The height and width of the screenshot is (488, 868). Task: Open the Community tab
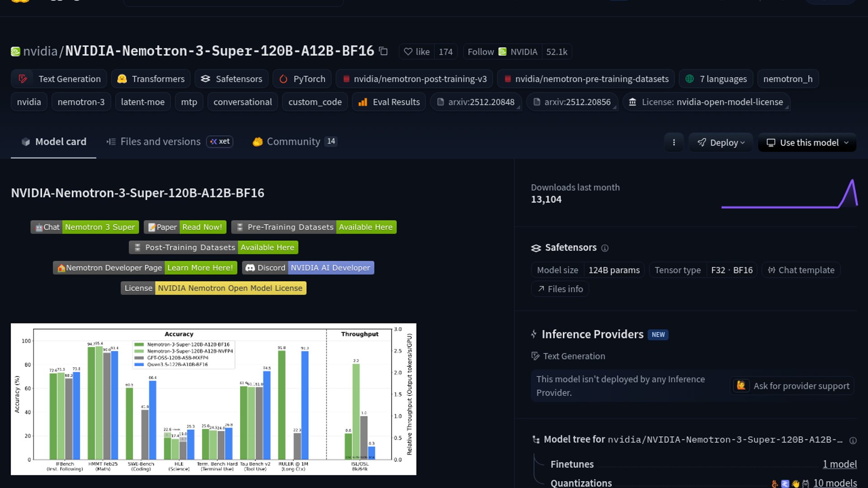click(x=293, y=142)
